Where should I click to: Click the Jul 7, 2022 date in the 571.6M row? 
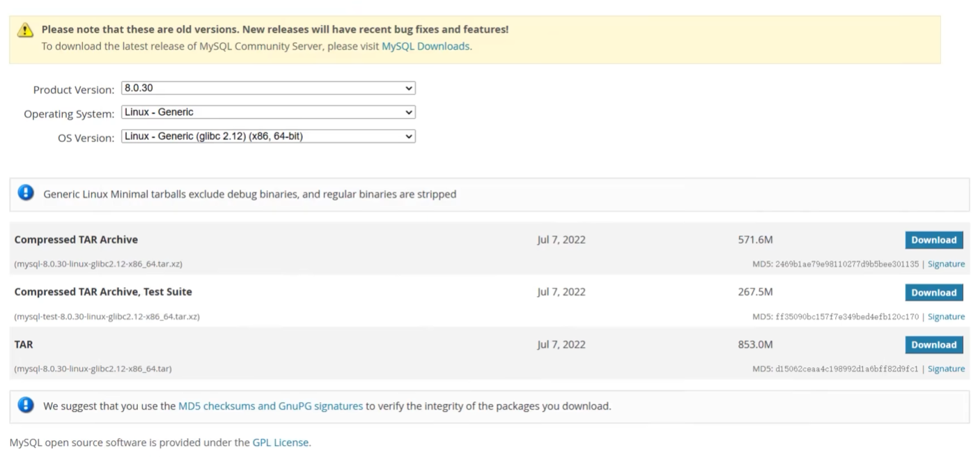[561, 240]
